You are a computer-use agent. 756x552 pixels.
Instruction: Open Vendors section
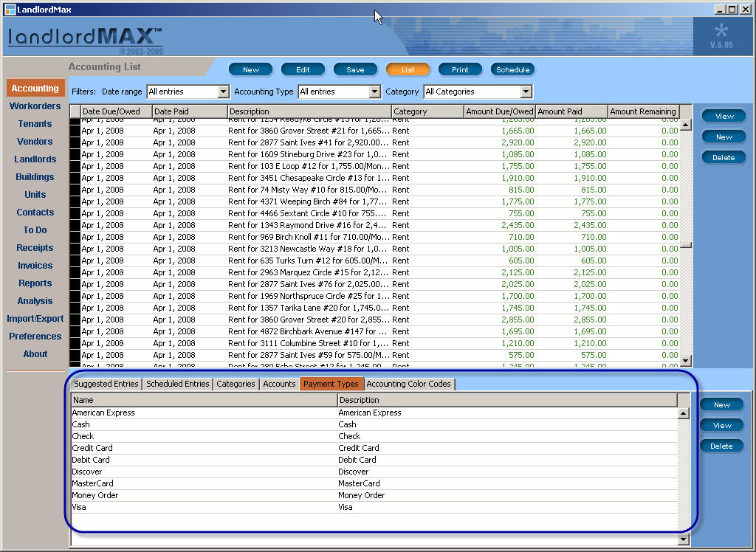[x=35, y=141]
